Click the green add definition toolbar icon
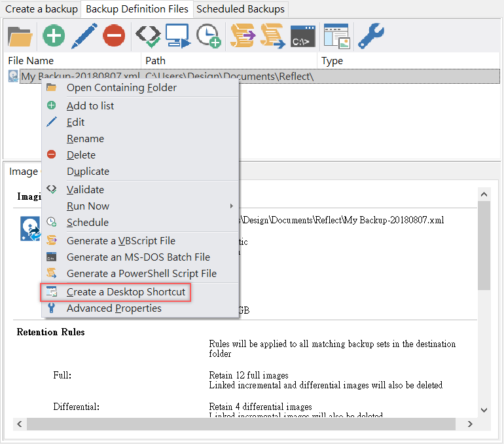Viewport: 504px width, 444px height. (x=54, y=35)
